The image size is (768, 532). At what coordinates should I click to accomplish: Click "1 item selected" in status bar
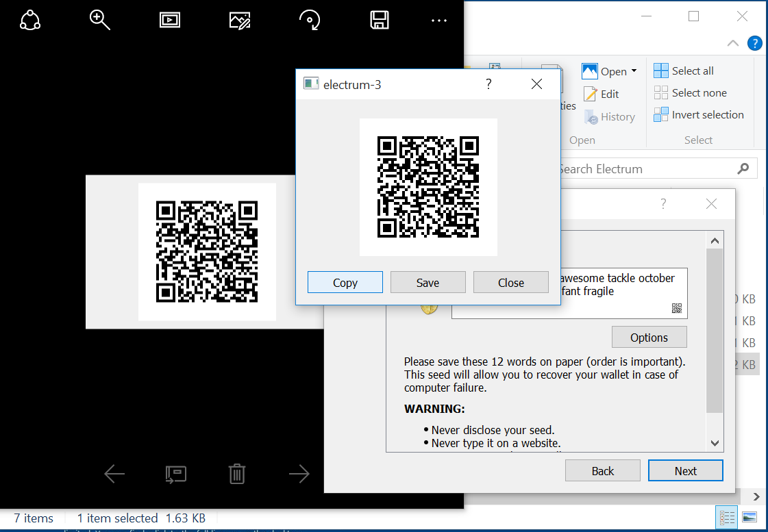pos(117,518)
